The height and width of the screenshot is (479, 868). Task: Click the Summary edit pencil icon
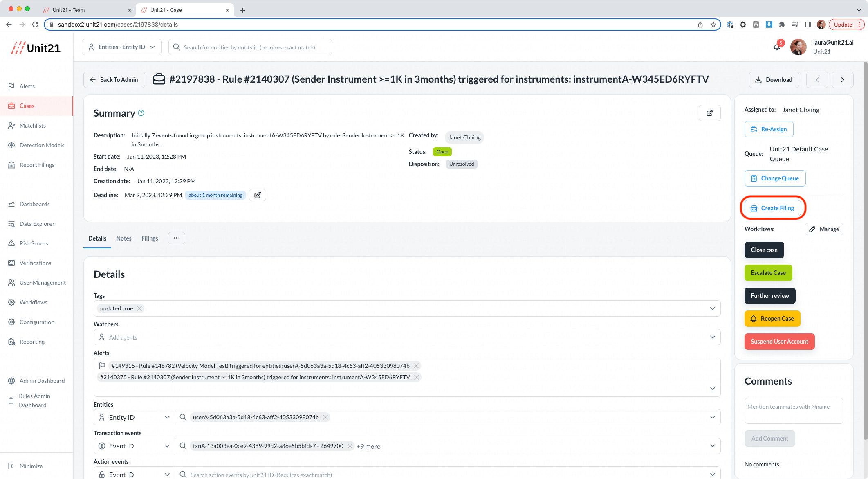[x=710, y=113]
